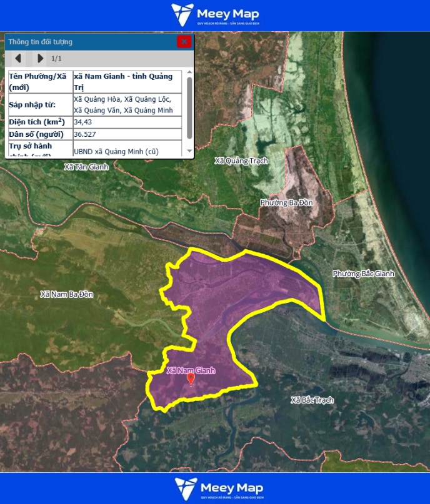
Task: Click Phường Bắc Gianh on the map
Action: [364, 274]
